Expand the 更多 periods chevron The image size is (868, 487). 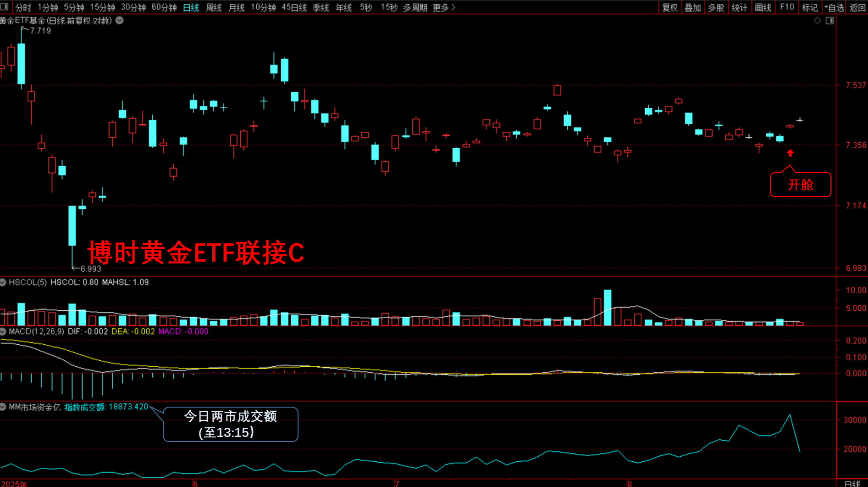coord(453,7)
